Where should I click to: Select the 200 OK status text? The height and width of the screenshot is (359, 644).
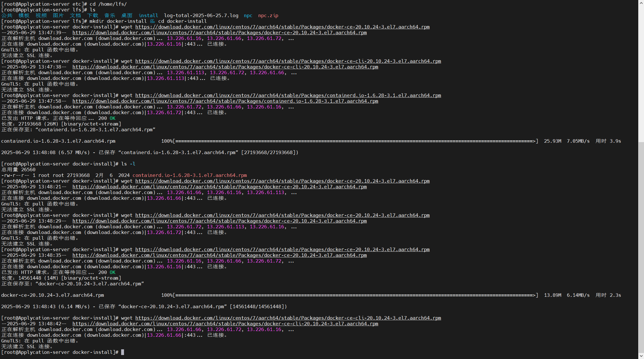[107, 118]
